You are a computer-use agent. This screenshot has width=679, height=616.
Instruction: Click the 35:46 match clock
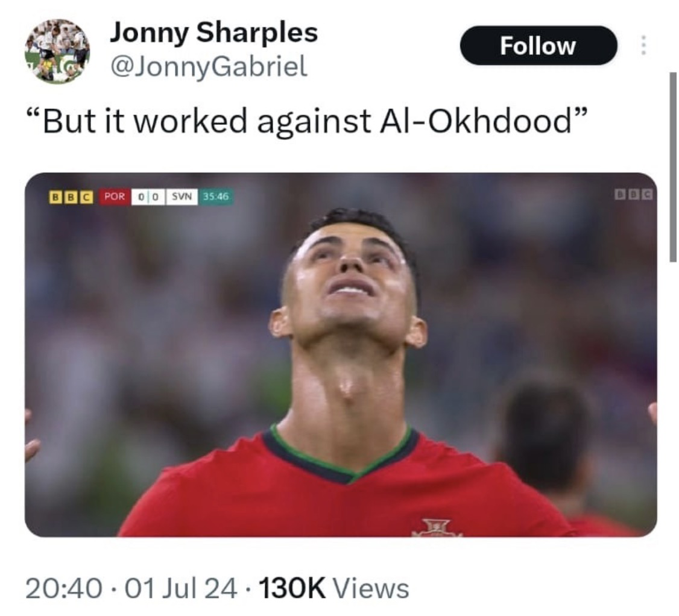click(x=216, y=196)
